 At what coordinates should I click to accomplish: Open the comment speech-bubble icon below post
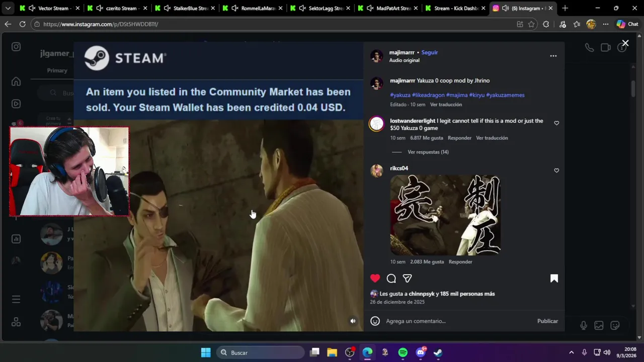coord(391,279)
